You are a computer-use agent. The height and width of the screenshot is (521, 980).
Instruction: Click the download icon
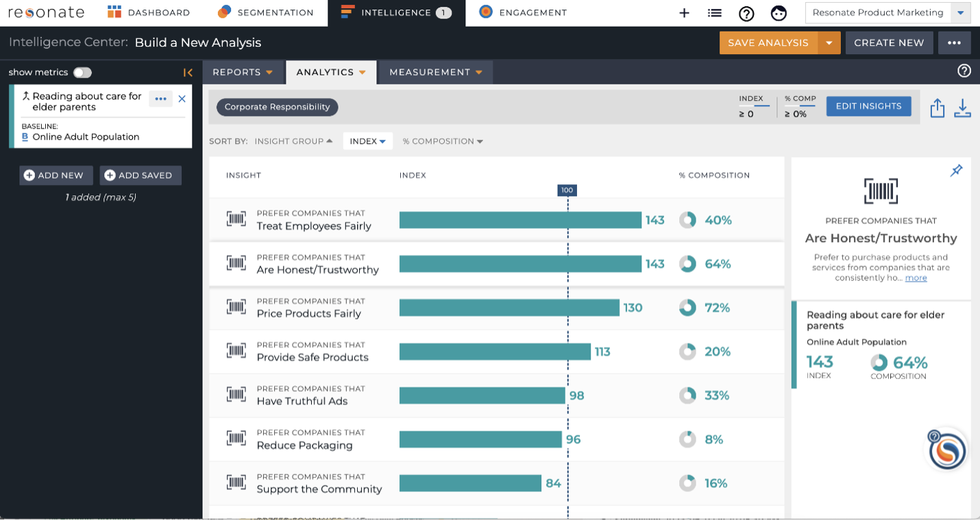click(x=963, y=108)
